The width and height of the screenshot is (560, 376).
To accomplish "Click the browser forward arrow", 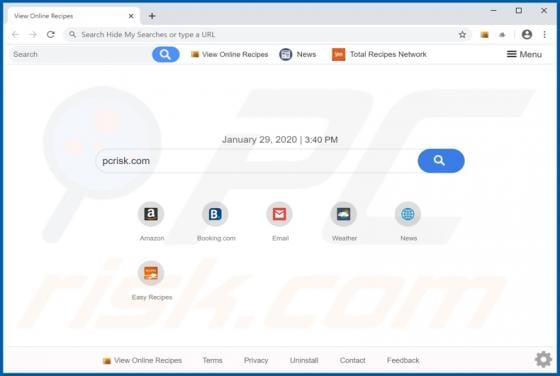I will pos(33,35).
